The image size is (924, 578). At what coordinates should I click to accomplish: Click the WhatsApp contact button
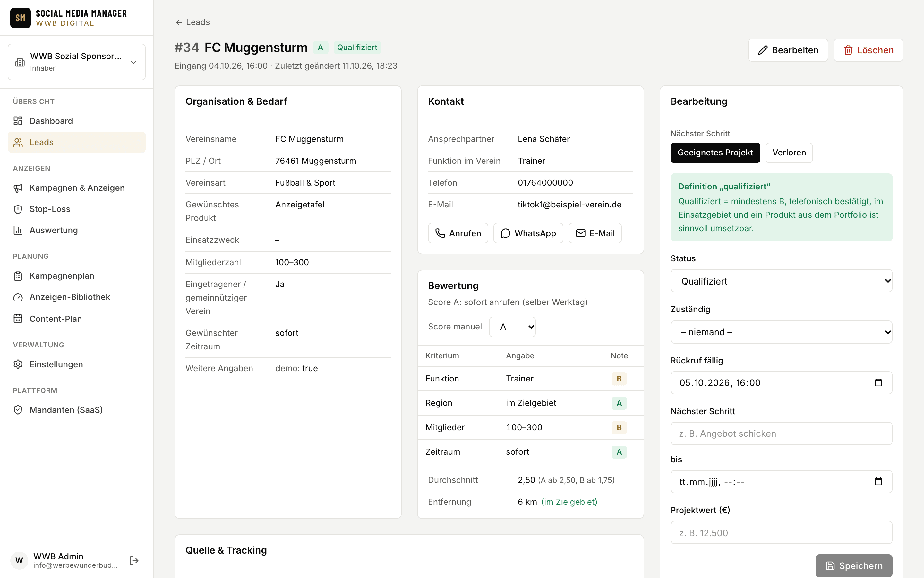click(528, 233)
